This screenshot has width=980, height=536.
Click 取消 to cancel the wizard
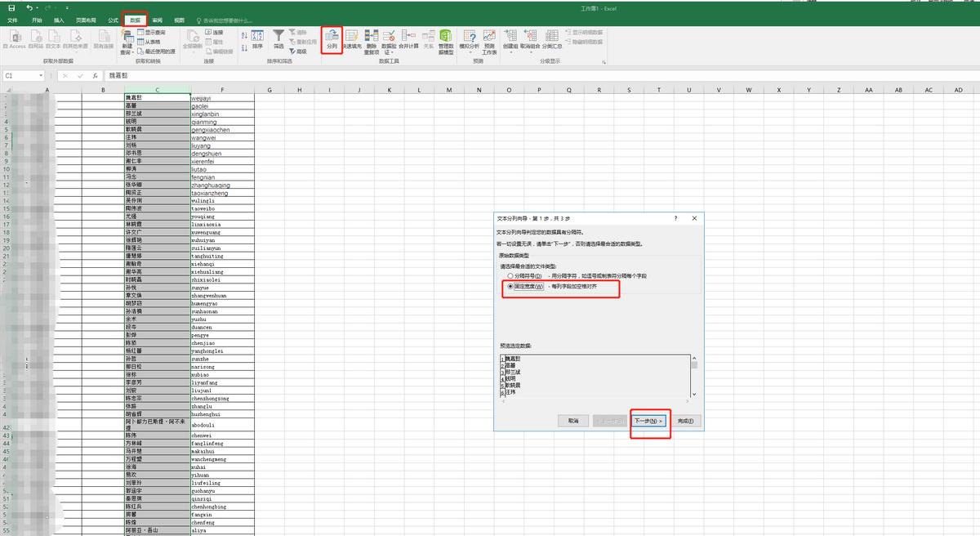(573, 421)
